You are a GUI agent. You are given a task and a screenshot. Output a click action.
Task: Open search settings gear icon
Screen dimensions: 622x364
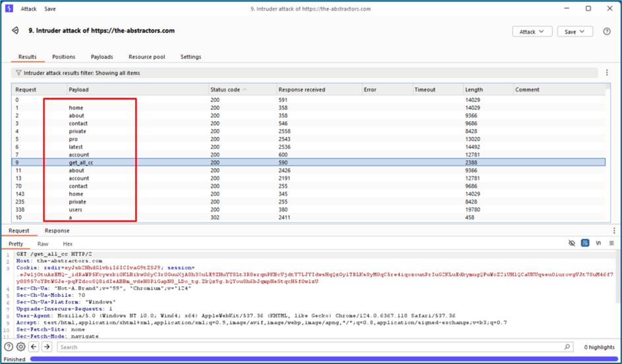click(21, 347)
